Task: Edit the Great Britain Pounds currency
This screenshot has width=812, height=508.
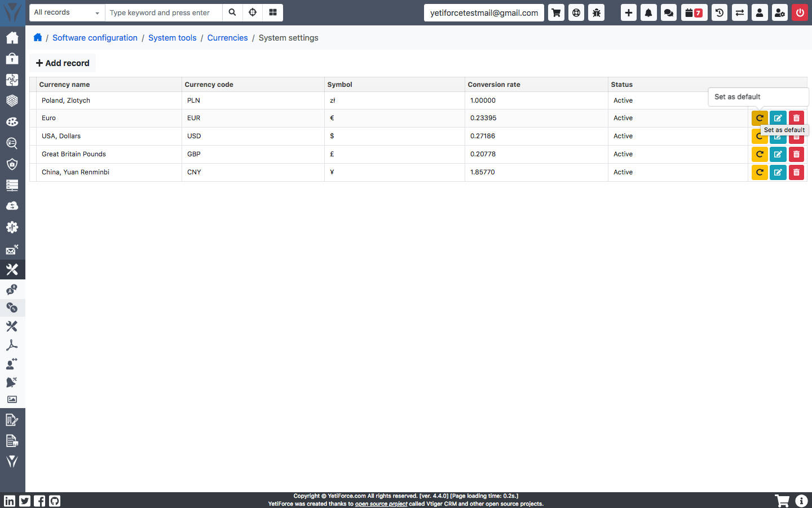Action: pos(778,154)
